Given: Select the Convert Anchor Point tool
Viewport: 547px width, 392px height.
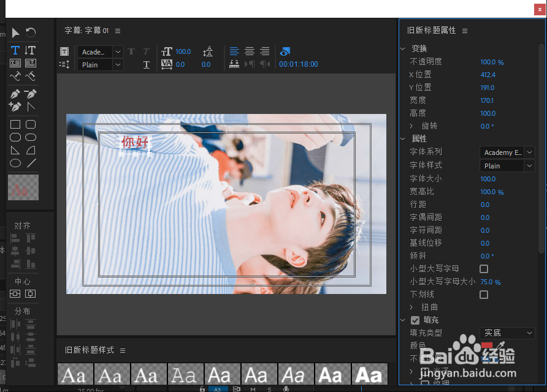Looking at the screenshot, I should (x=31, y=107).
